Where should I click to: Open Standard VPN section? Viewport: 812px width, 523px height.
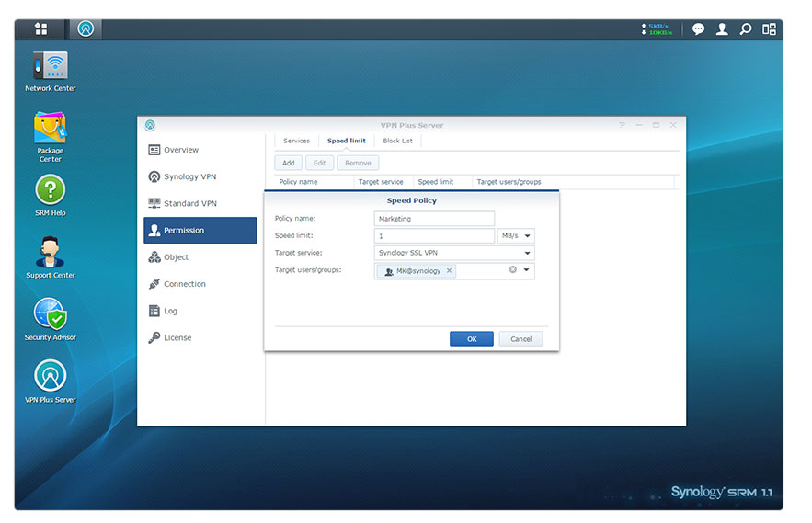click(x=200, y=203)
